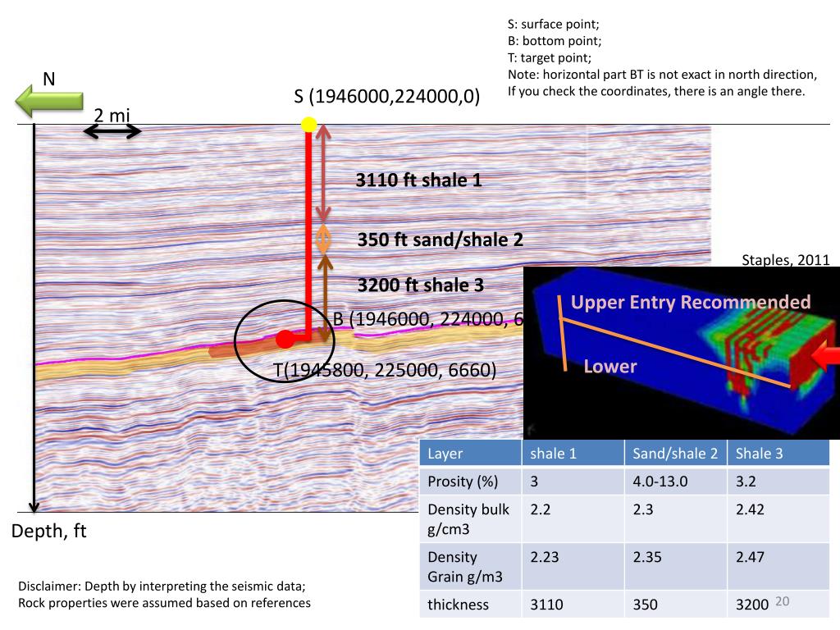Select the 2.47 grain density cell
840x630 pixels.
pyautogui.click(x=778, y=566)
